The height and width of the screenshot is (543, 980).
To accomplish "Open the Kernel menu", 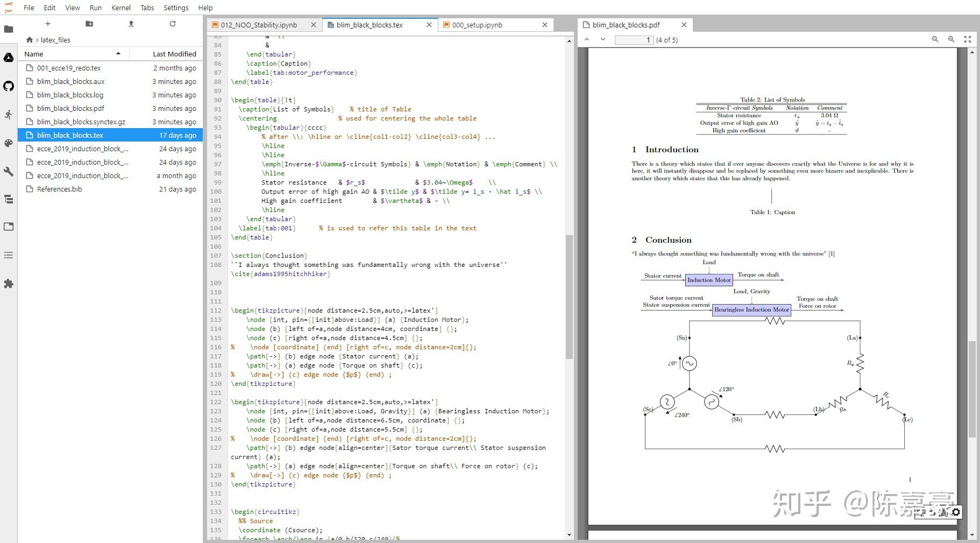I will (x=121, y=8).
